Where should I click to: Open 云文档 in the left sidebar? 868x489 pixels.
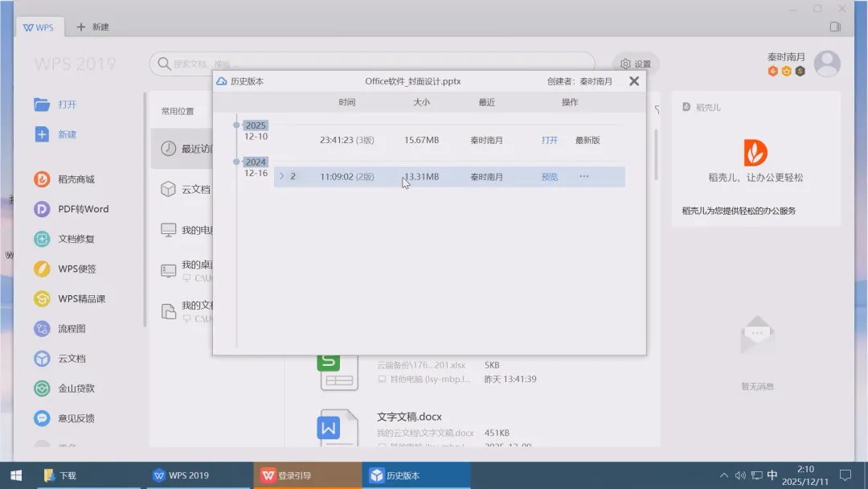click(x=59, y=358)
